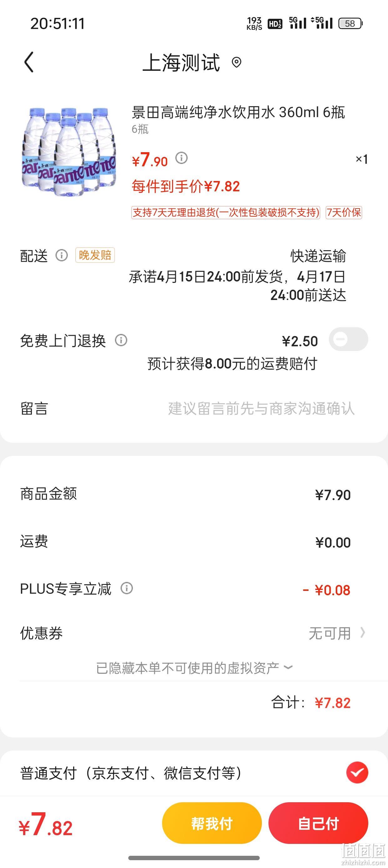This screenshot has width=388, height=868.
Task: Tap the back arrow icon
Action: click(x=29, y=62)
